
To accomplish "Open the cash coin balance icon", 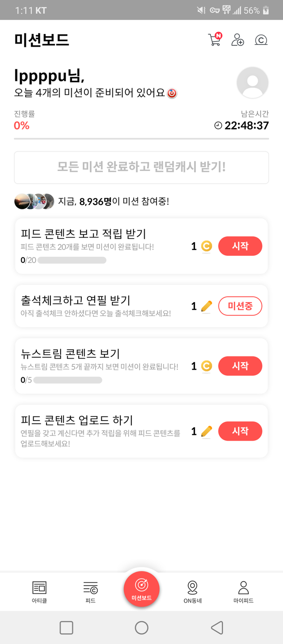I will (261, 40).
